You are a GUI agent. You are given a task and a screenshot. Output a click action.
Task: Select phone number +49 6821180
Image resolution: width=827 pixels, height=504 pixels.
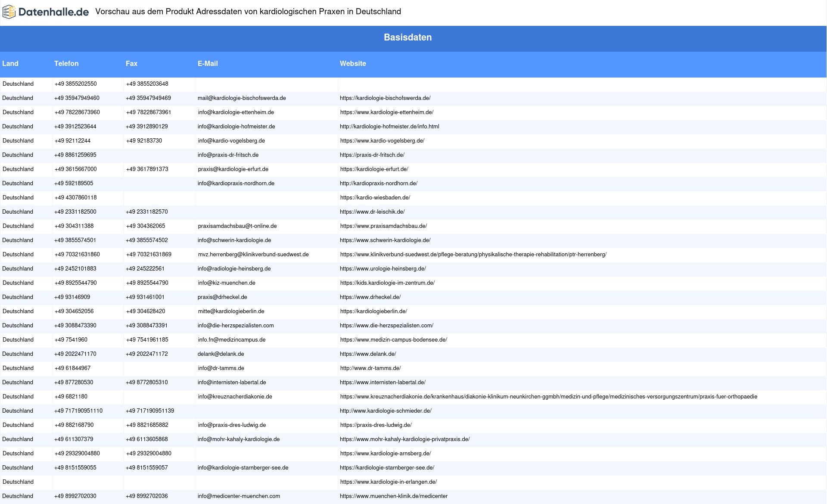(x=71, y=397)
